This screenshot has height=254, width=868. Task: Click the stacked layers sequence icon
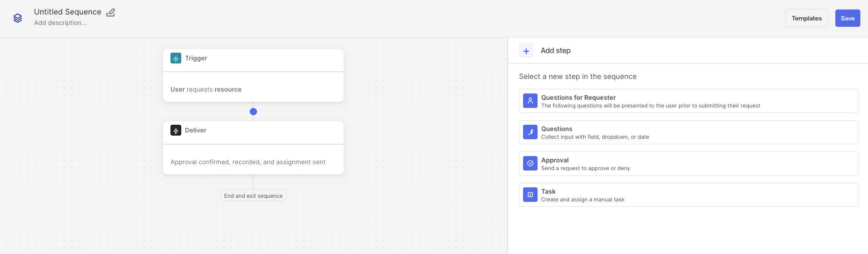pos(18,18)
